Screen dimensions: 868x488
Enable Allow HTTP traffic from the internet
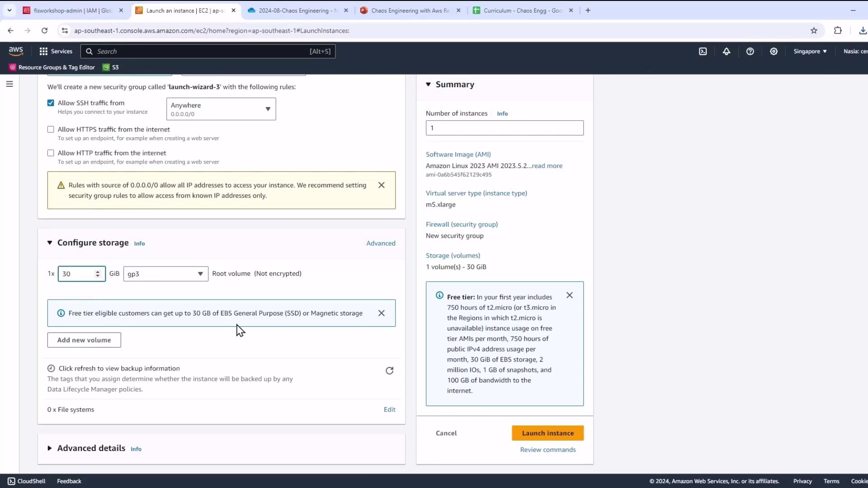tap(51, 153)
